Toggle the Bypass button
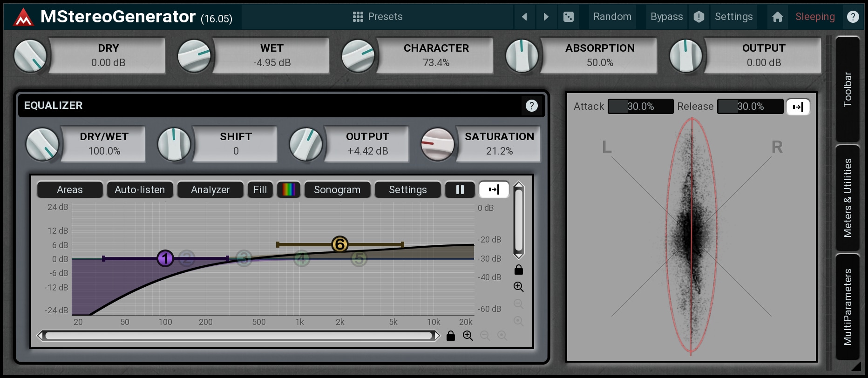The height and width of the screenshot is (378, 868). coord(666,17)
